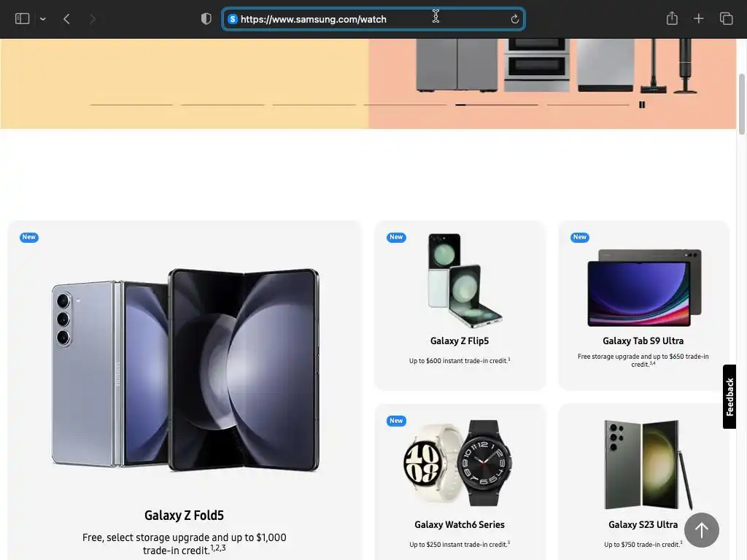The width and height of the screenshot is (747, 560).
Task: Open the sidebar options dropdown chevron
Action: pos(43,19)
